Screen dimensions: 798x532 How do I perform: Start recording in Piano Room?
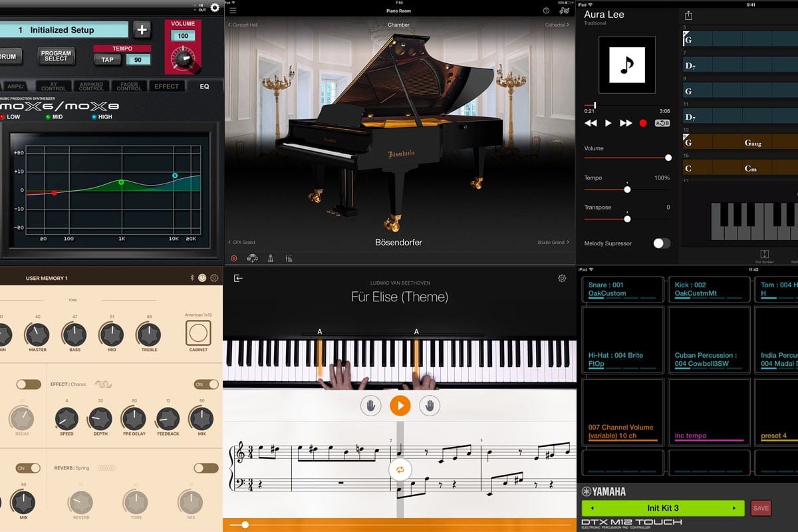coord(234,259)
